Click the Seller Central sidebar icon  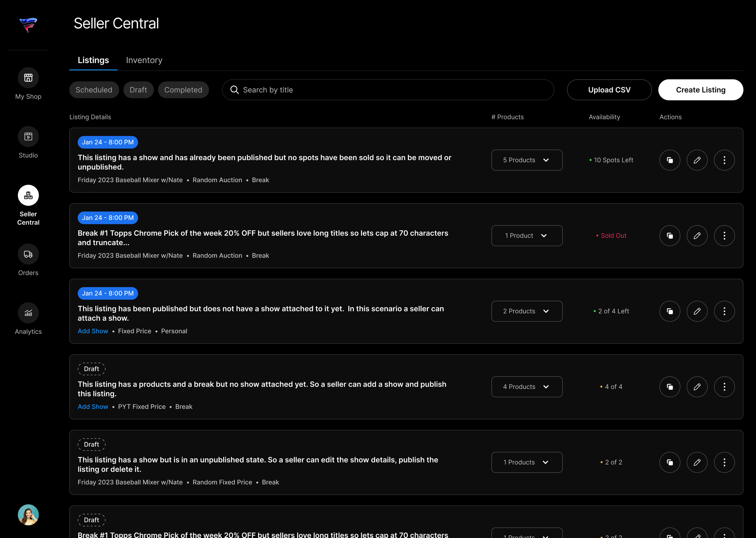pos(28,196)
